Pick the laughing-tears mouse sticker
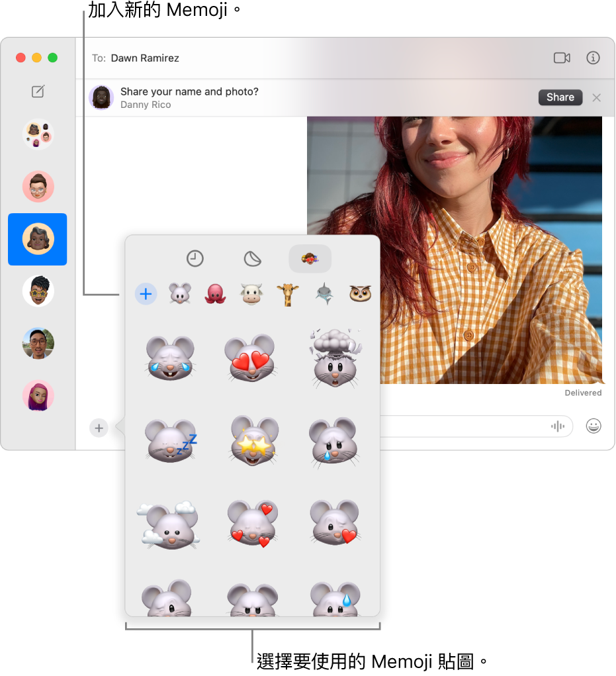Viewport: 616px width, 676px height. pos(170,358)
